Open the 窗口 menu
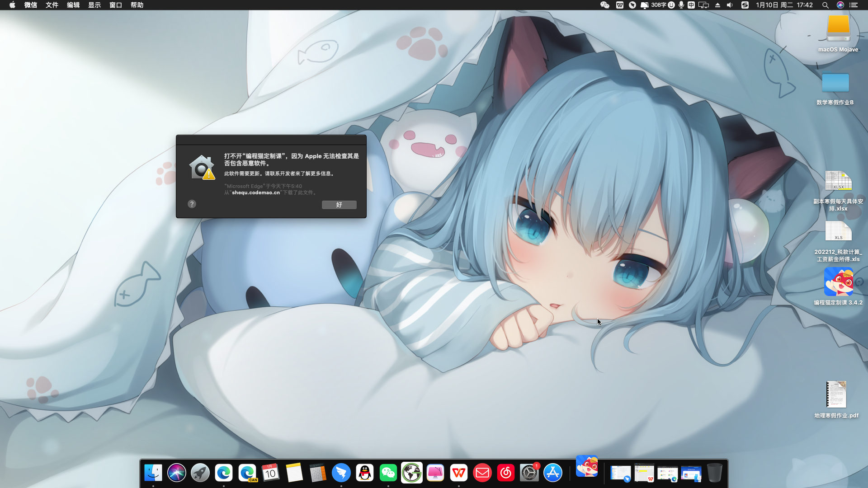 116,5
